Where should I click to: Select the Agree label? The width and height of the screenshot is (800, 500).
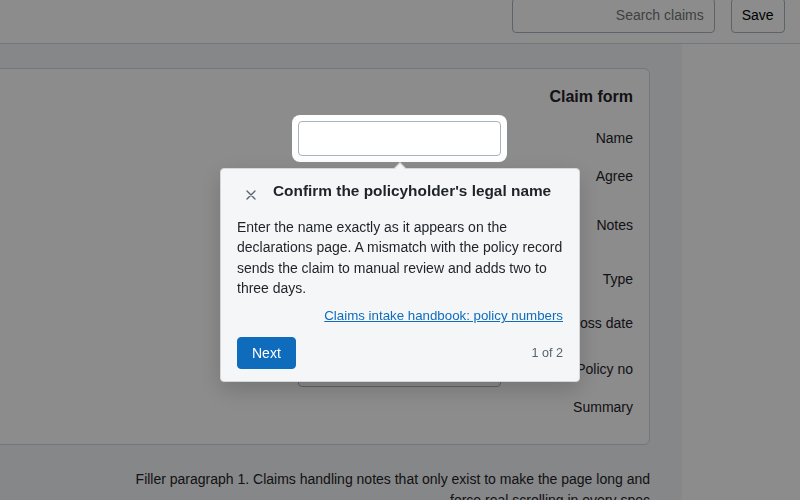(614, 177)
